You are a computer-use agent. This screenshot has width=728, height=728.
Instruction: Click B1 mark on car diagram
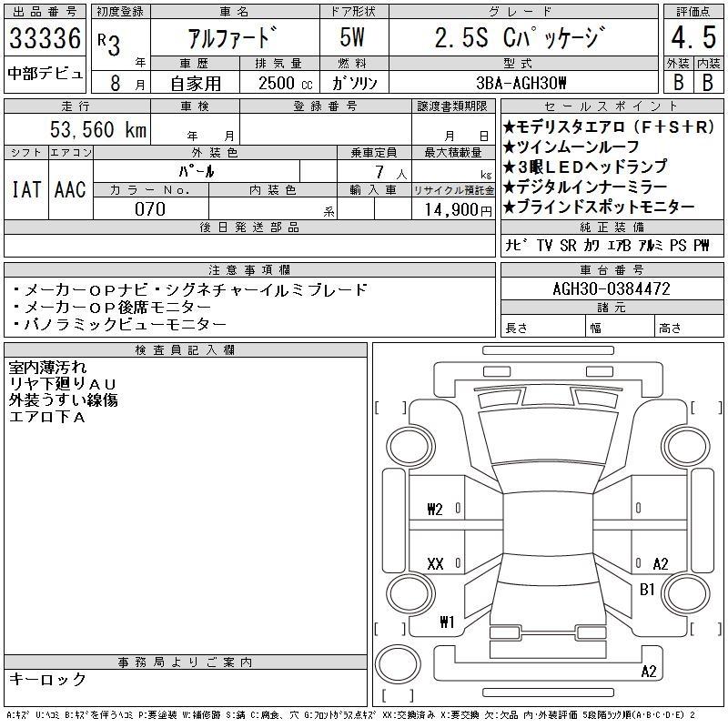click(x=647, y=589)
